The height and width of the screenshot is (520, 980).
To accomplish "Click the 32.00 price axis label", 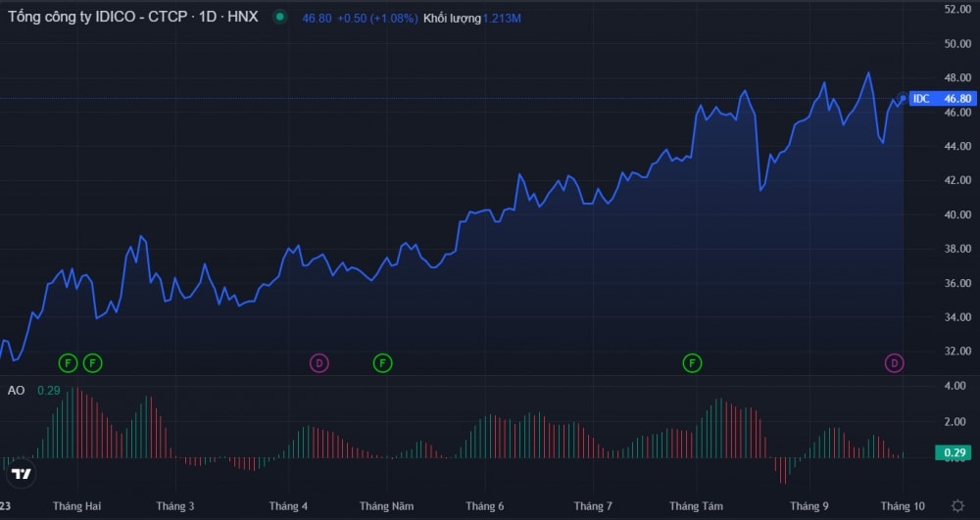I will tap(957, 352).
